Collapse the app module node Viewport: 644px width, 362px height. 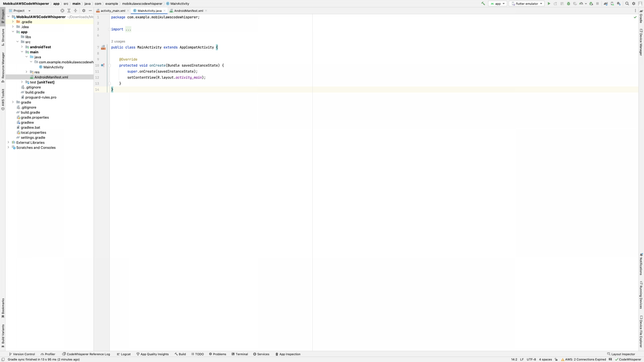(x=13, y=32)
